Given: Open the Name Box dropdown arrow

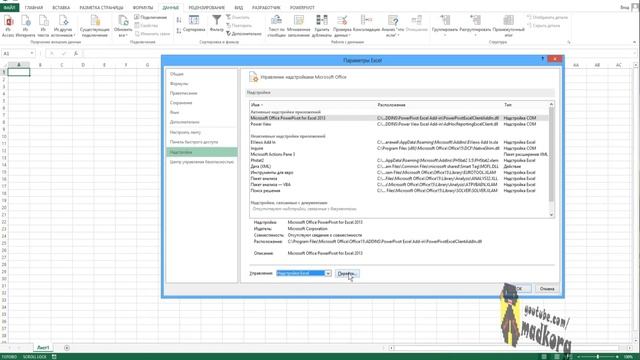Looking at the screenshot, I should (32, 53).
